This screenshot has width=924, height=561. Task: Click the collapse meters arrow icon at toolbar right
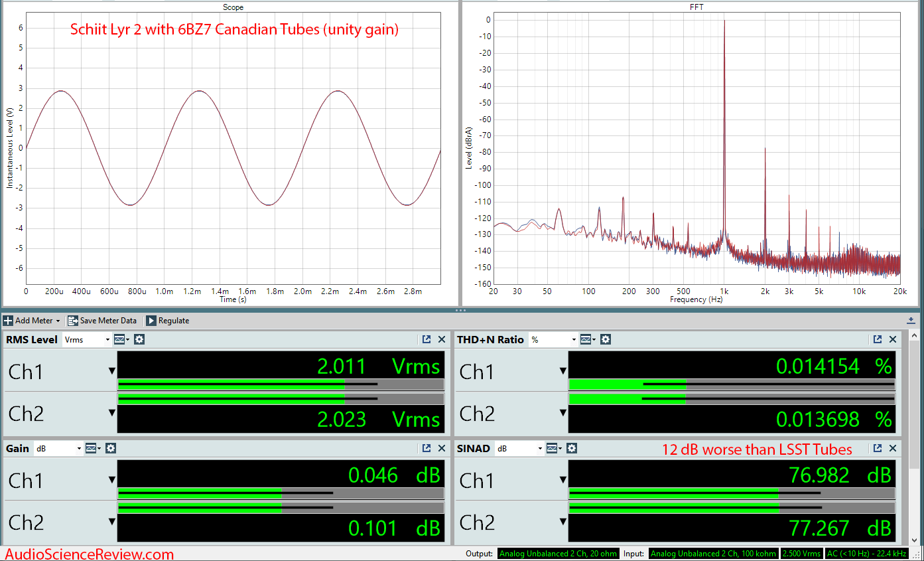tap(911, 320)
